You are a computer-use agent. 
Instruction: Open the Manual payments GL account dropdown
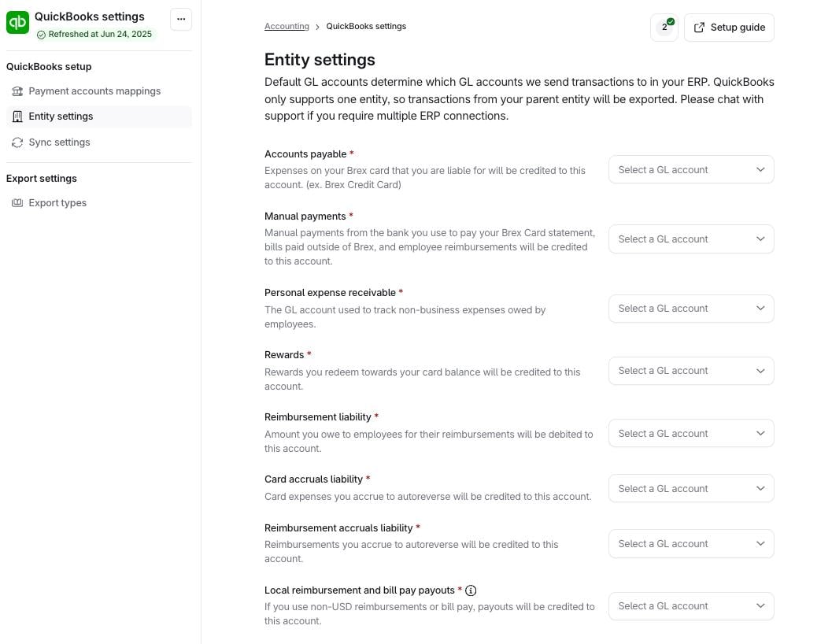[x=690, y=239]
